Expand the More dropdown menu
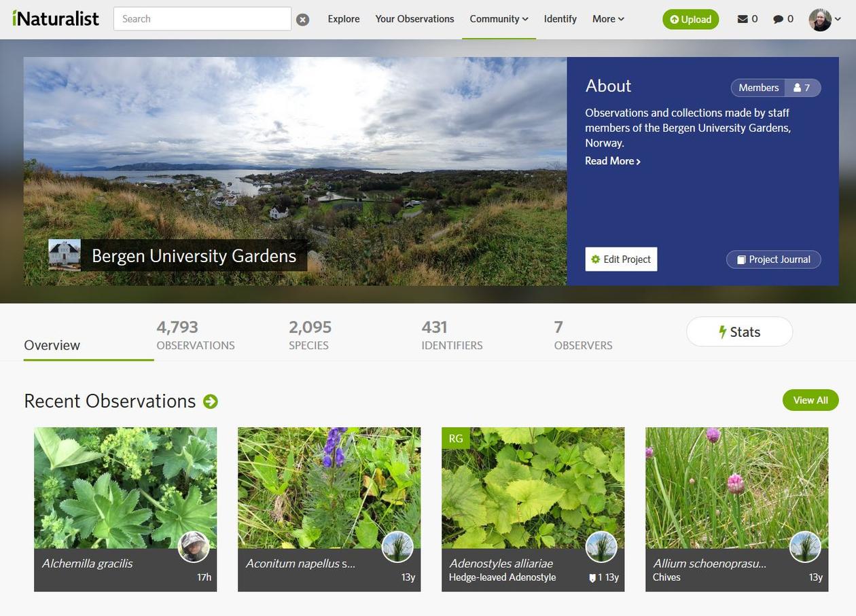The width and height of the screenshot is (856, 616). pos(607,19)
